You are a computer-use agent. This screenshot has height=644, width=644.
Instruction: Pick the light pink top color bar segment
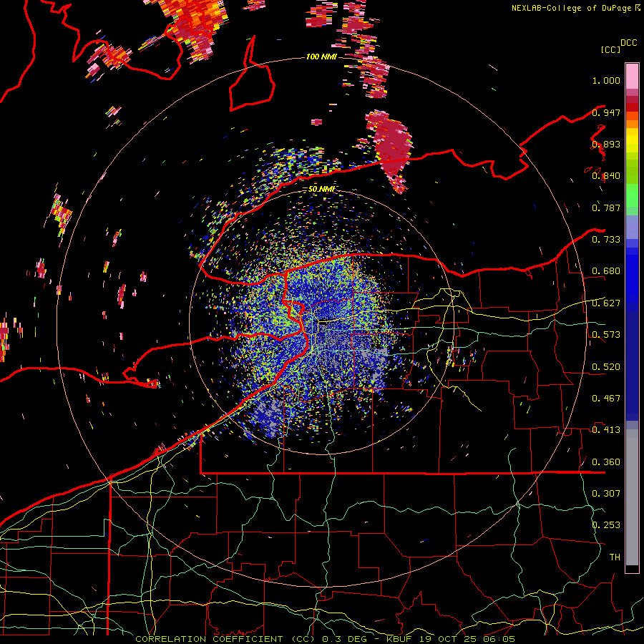coord(632,77)
